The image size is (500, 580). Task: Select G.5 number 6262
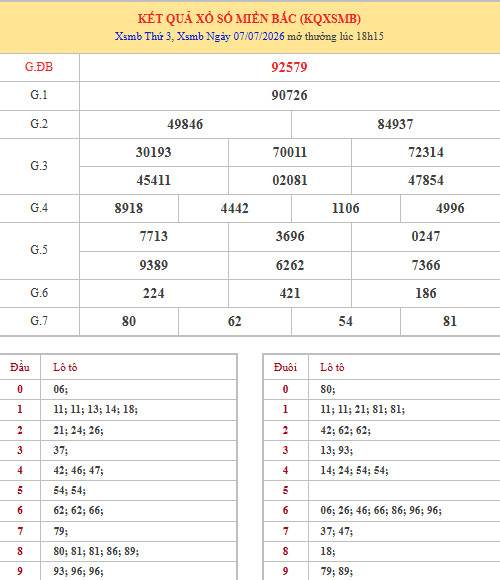coord(290,265)
